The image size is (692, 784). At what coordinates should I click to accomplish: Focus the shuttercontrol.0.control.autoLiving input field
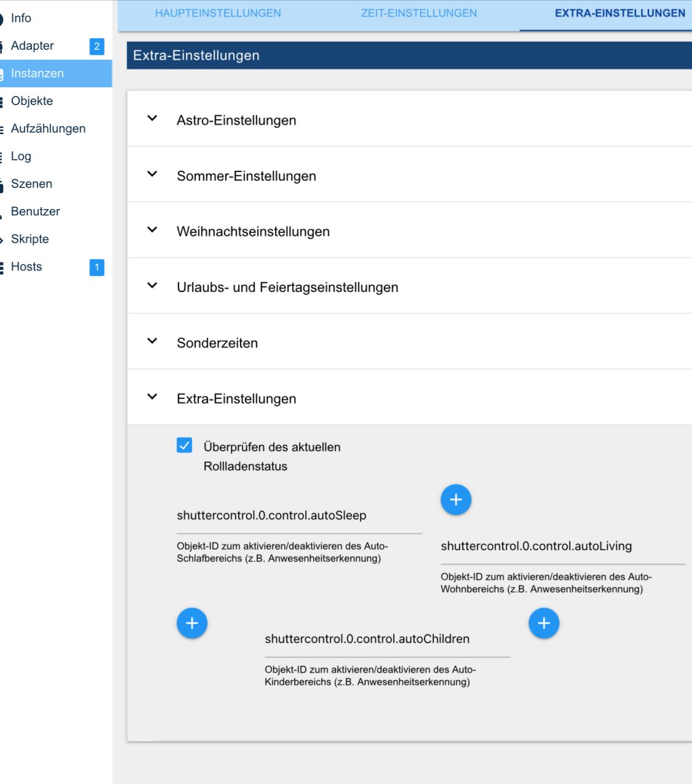[x=563, y=547]
